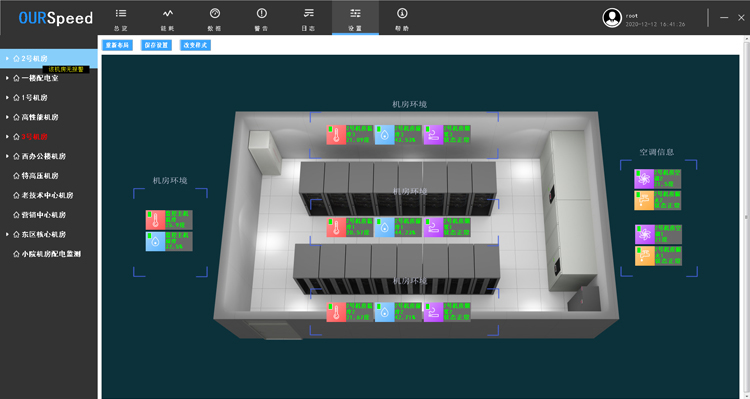This screenshot has height=399, width=750.
Task: Select the blue humidity droplet in top group
Action: click(x=385, y=135)
